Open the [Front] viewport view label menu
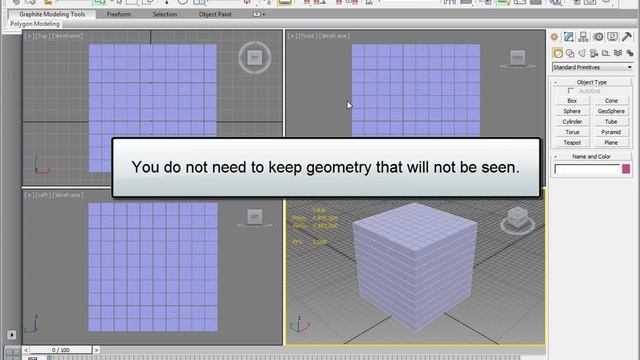 [x=307, y=36]
